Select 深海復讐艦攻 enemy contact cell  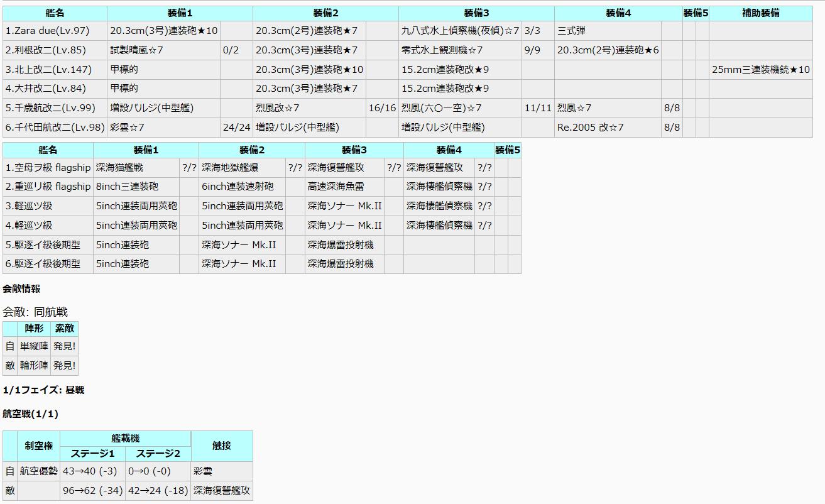[x=222, y=491]
